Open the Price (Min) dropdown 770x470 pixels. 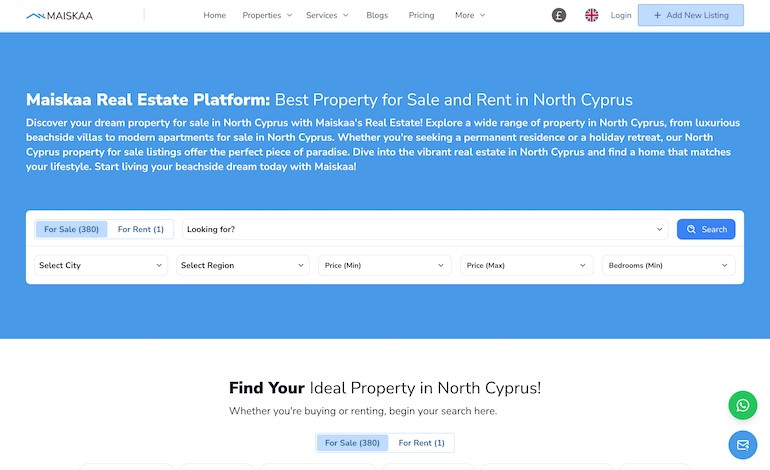385,265
